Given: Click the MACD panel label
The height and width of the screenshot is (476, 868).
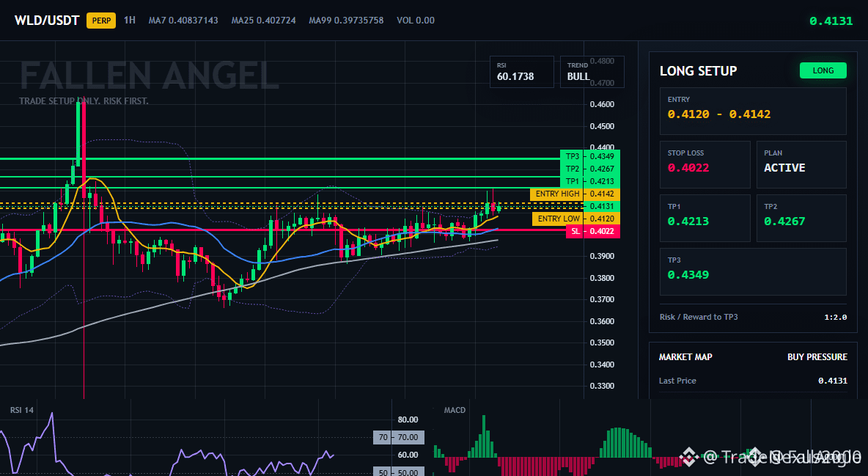Looking at the screenshot, I should (x=455, y=410).
